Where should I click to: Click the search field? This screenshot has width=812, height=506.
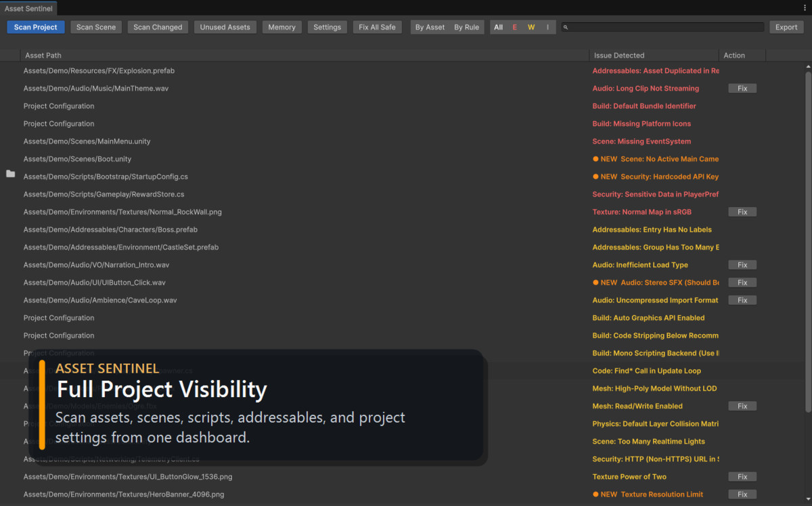pos(662,27)
